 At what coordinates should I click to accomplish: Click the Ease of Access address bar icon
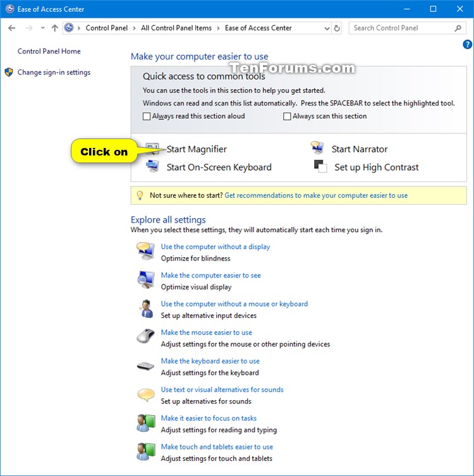pyautogui.click(x=69, y=28)
